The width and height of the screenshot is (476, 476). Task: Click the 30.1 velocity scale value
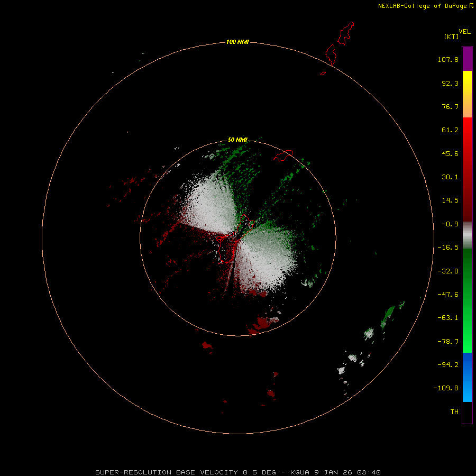coord(450,177)
